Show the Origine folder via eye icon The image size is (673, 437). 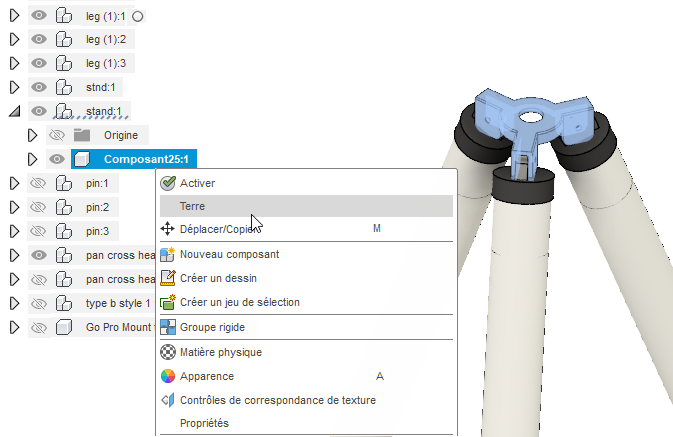pos(57,136)
